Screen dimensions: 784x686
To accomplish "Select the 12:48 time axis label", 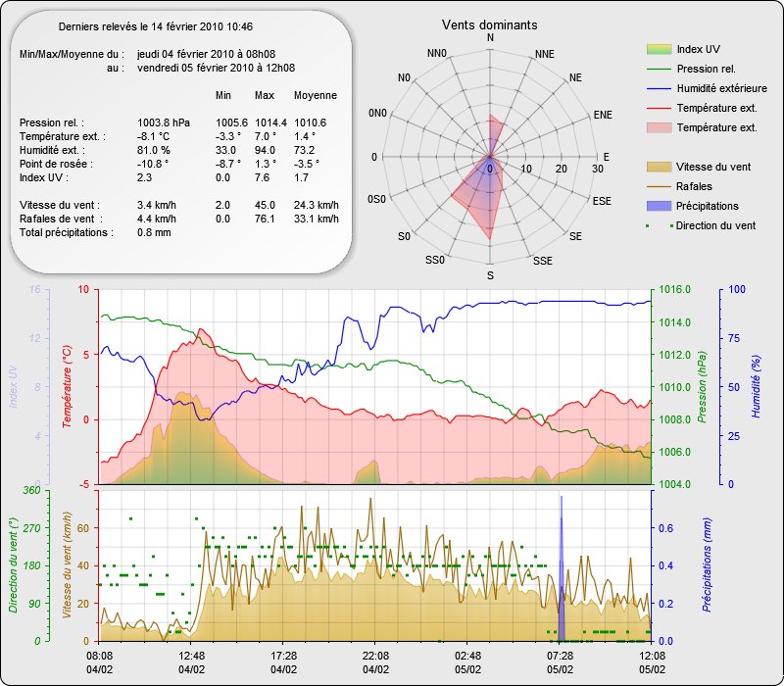I will pyautogui.click(x=191, y=655).
